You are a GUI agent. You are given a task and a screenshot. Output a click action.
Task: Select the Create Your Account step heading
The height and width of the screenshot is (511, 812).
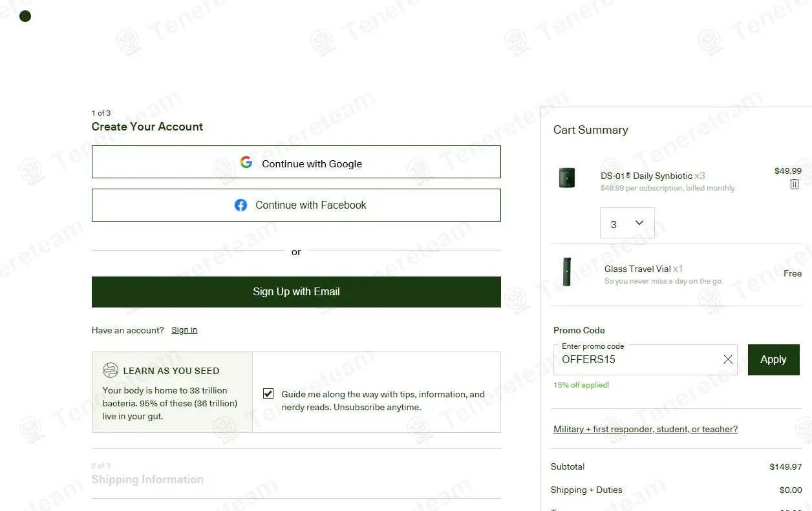tap(147, 127)
